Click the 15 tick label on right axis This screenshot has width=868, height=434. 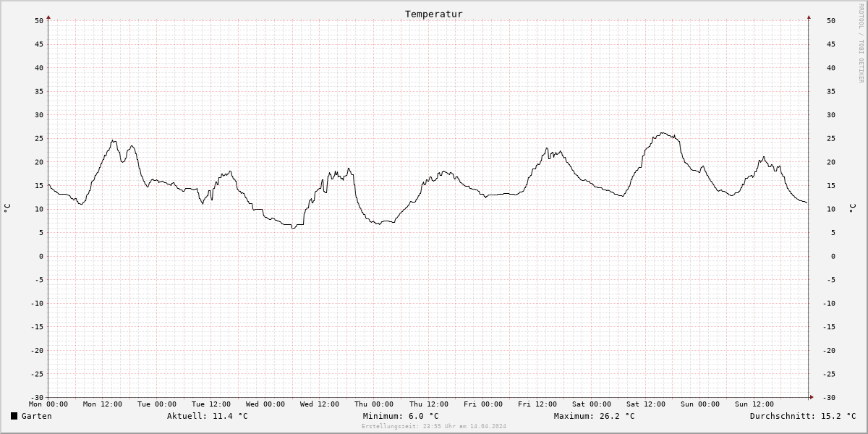click(x=832, y=185)
